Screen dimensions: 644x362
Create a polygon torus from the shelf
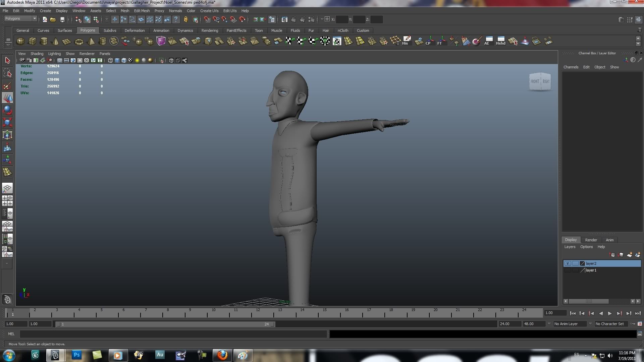tap(79, 42)
